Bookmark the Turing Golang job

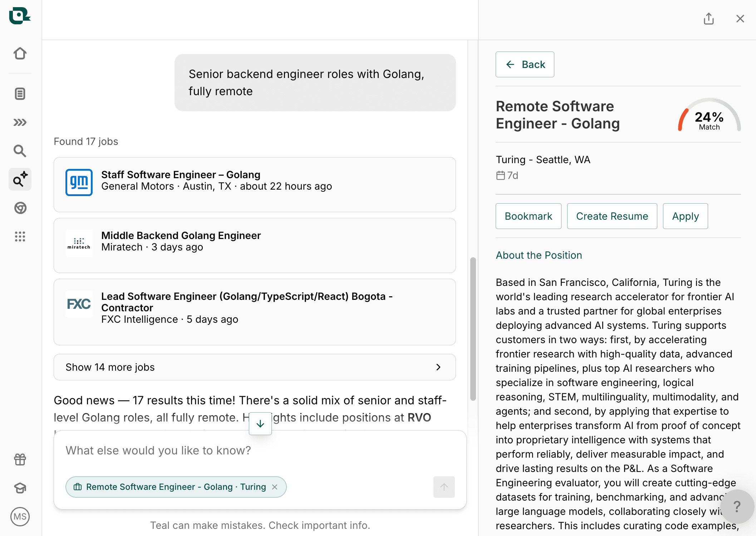coord(529,216)
